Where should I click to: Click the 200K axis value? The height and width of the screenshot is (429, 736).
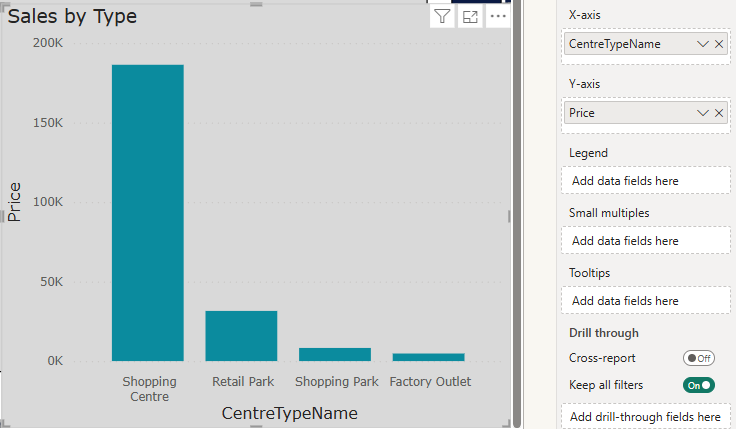click(x=47, y=43)
